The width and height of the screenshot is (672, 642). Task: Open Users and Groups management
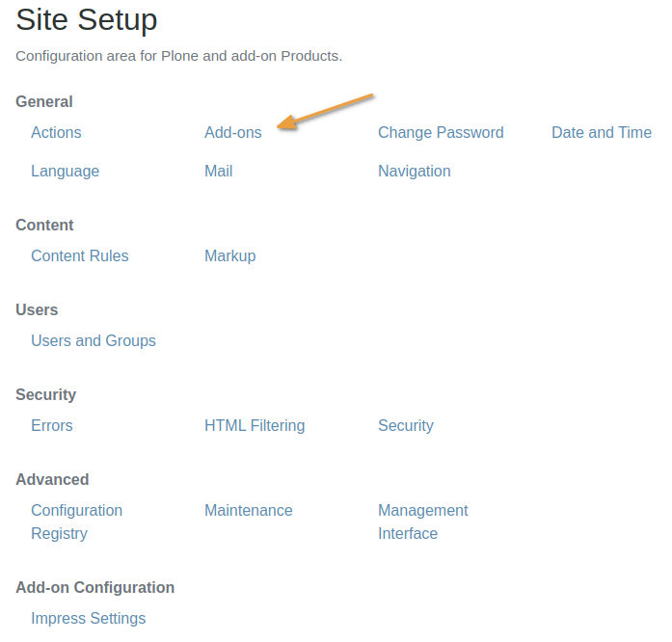pos(93,341)
